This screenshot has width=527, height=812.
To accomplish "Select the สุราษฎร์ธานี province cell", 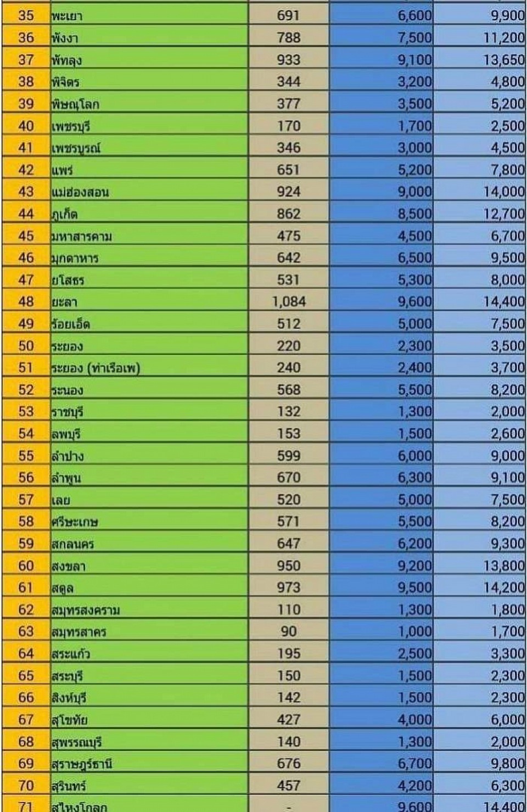I will pos(149,763).
